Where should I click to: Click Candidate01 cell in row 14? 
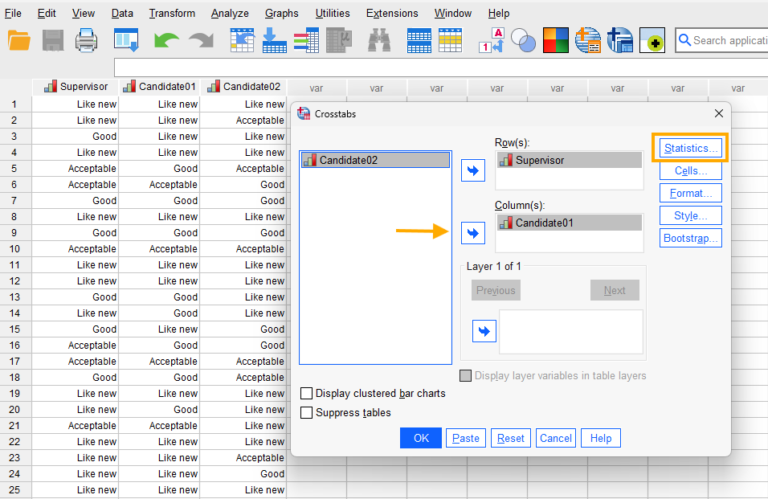[159, 313]
